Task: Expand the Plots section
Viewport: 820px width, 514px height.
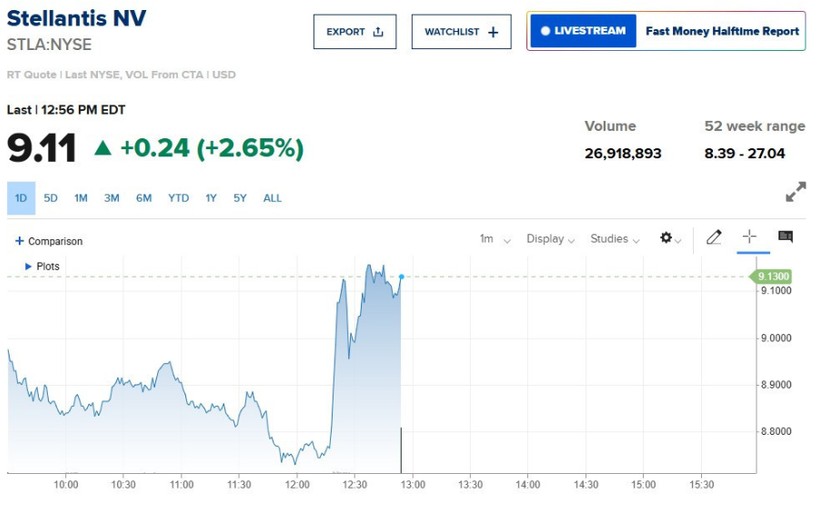Action: (x=41, y=266)
